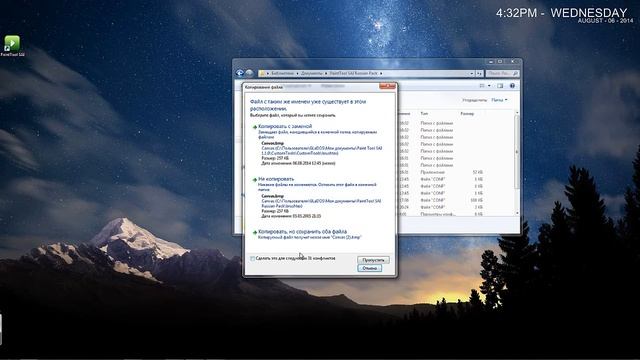Image resolution: width=640 pixels, height=360 pixels.
Task: Go back in Explorer window
Action: coord(240,73)
